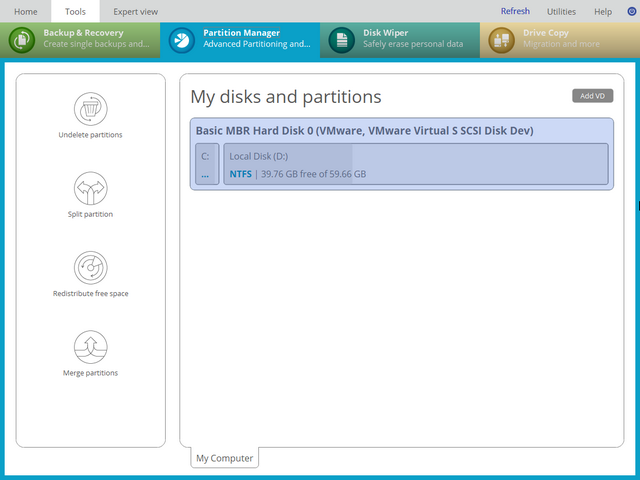Viewport: 640px width, 480px height.
Task: Open the Utilities menu
Action: pos(561,12)
